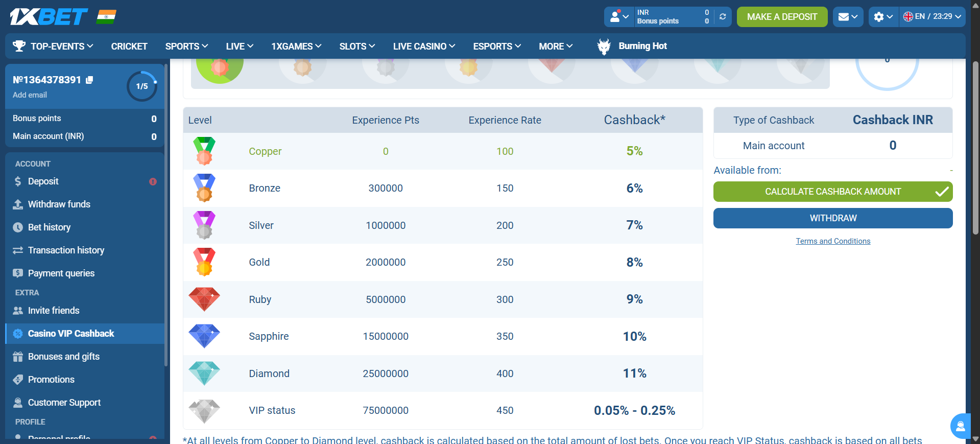Open the live support chat bubble

(960, 426)
